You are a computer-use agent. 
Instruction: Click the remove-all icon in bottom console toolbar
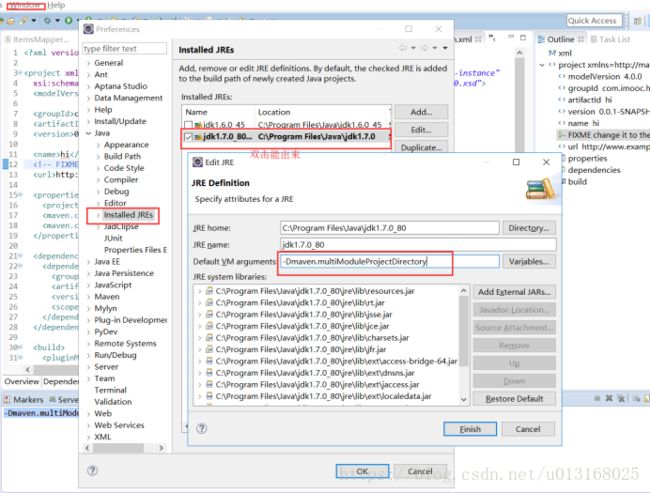pyautogui.click(x=621, y=398)
